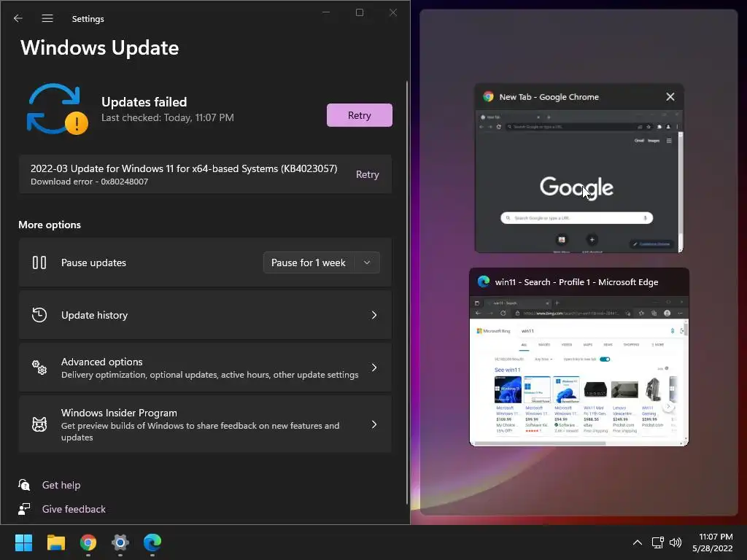Show hidden system tray icons
The width and height of the screenshot is (747, 560).
pos(638,542)
